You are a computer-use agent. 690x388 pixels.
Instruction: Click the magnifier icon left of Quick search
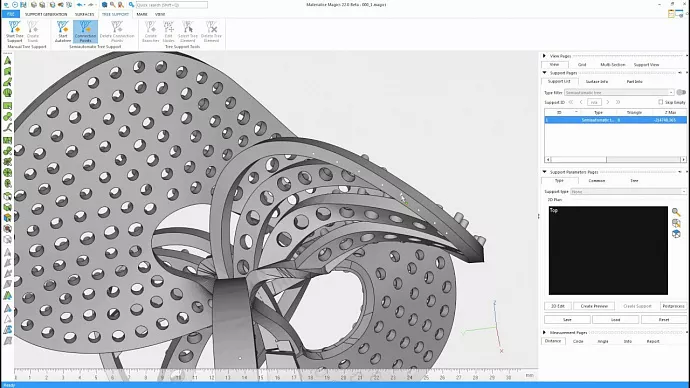point(131,5)
